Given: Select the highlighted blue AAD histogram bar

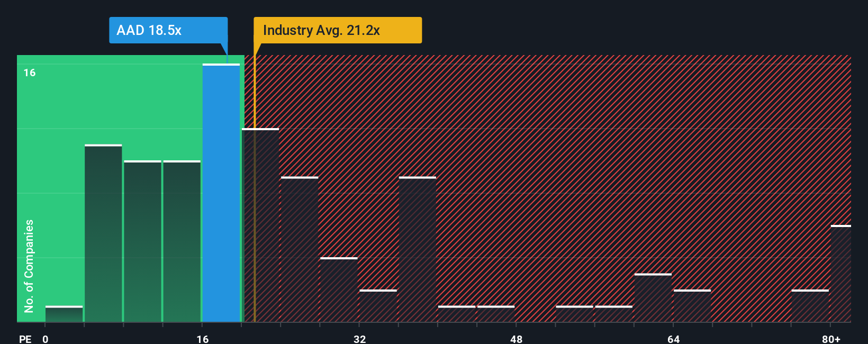Looking at the screenshot, I should click(x=221, y=193).
